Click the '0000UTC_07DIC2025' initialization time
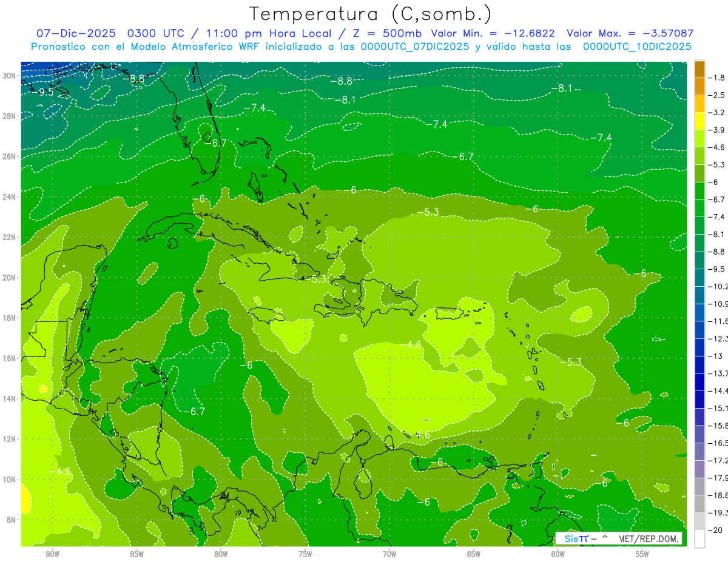Image resolution: width=728 pixels, height=562 pixels. 415,47
